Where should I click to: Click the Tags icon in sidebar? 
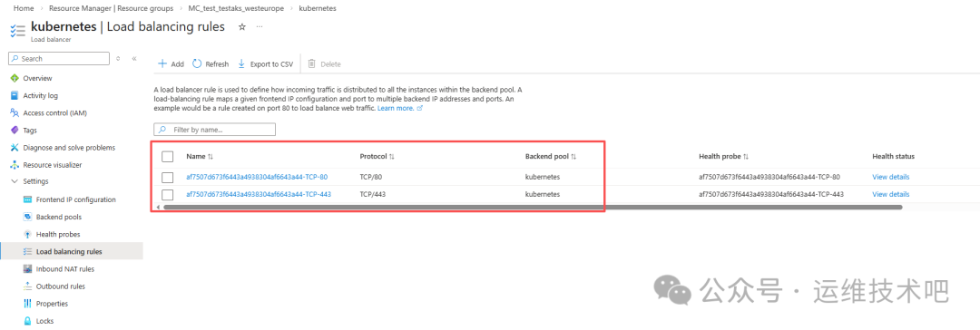point(15,130)
